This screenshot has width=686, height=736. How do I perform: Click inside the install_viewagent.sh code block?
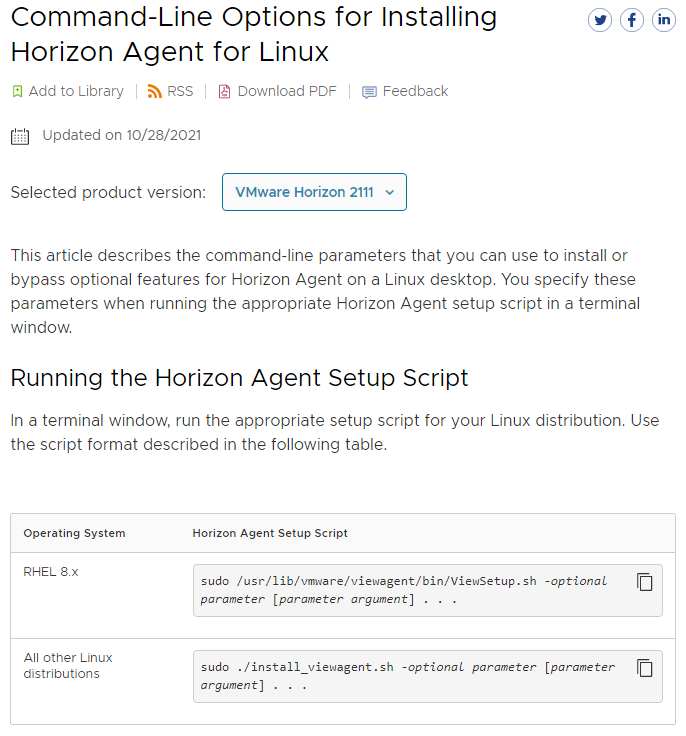tap(410, 676)
